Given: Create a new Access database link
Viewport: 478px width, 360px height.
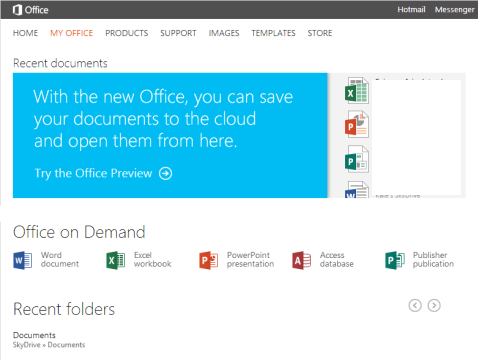Looking at the screenshot, I should pyautogui.click(x=337, y=260).
